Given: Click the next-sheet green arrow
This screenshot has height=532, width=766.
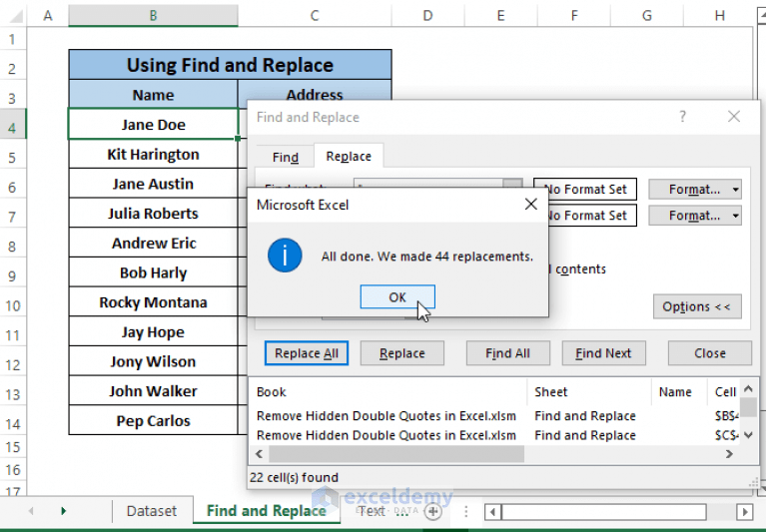Looking at the screenshot, I should pos(63,511).
